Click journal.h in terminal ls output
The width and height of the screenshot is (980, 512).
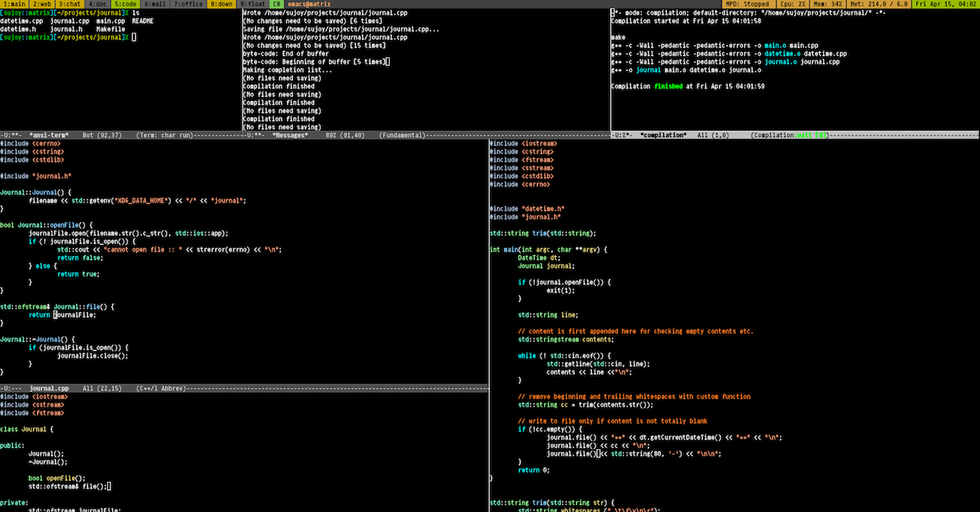point(66,29)
